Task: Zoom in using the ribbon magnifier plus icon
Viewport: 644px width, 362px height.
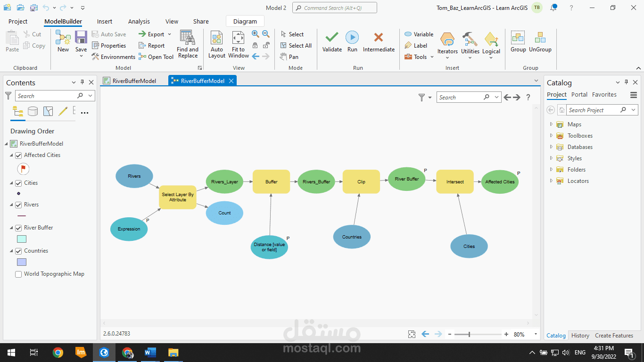Action: (255, 34)
